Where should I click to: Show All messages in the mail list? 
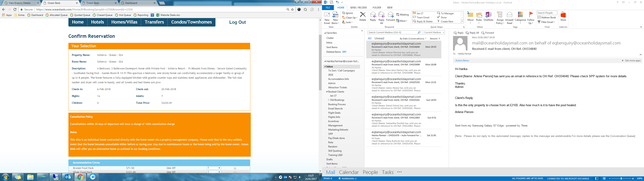[x=369, y=38]
